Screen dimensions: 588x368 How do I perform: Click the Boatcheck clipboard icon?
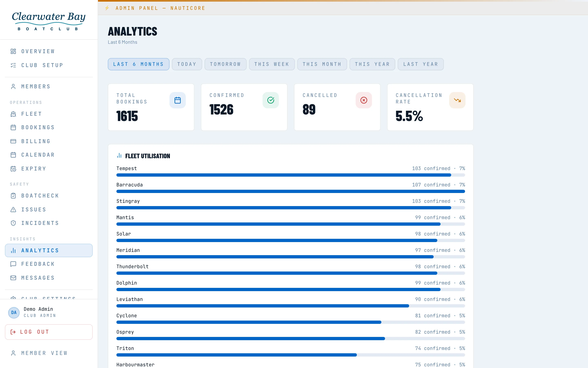pyautogui.click(x=13, y=196)
